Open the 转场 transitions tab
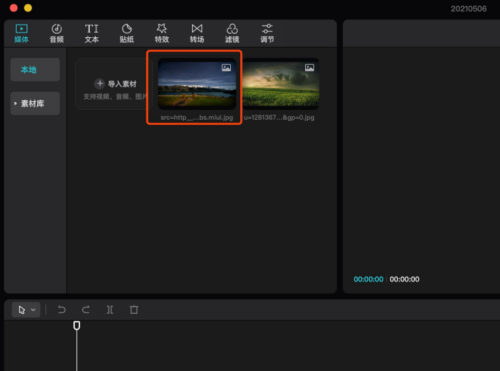 coord(197,33)
